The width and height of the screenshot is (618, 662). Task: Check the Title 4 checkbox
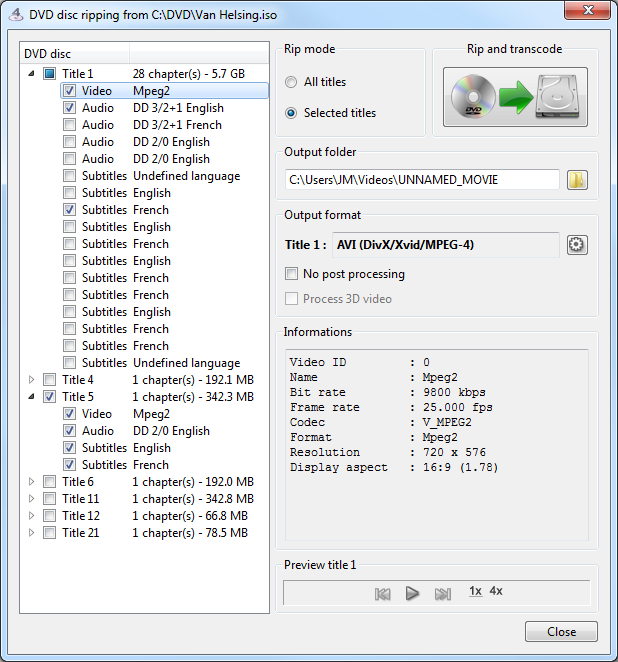[49, 380]
